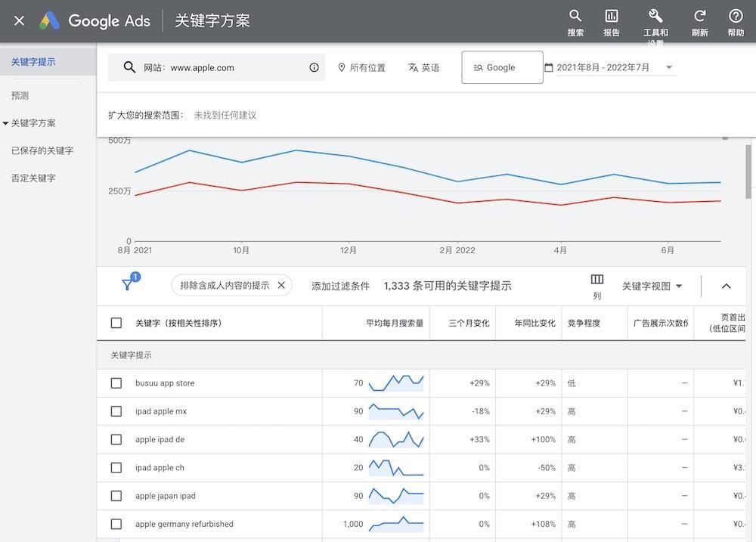Click the +33% three-month change value
The width and height of the screenshot is (756, 542).
(x=479, y=439)
